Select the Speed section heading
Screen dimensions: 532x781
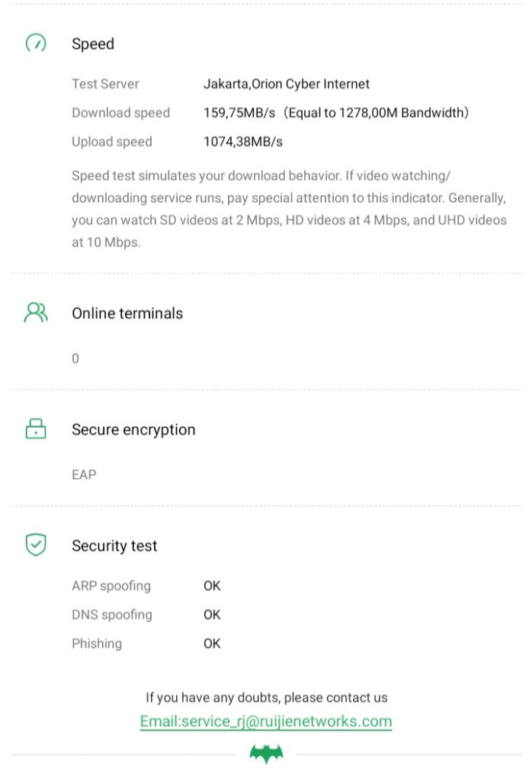(x=93, y=44)
